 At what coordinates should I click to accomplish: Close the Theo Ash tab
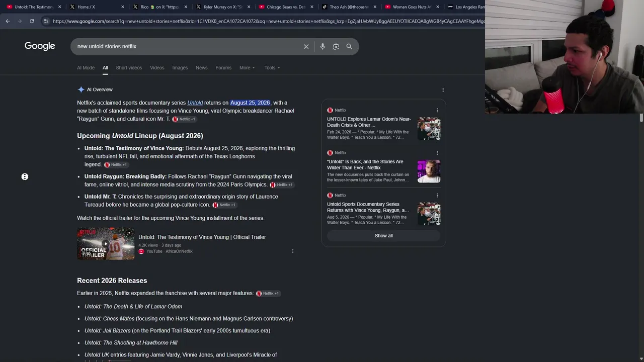pyautogui.click(x=375, y=7)
